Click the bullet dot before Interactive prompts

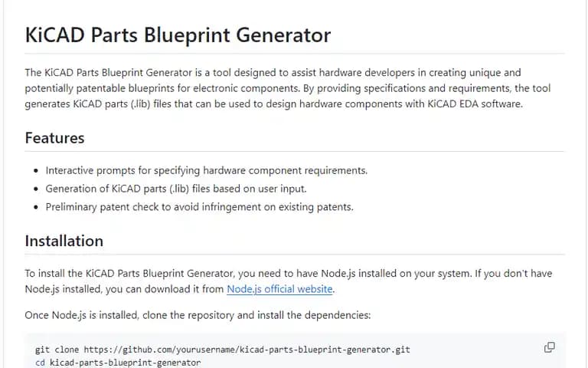coord(36,171)
